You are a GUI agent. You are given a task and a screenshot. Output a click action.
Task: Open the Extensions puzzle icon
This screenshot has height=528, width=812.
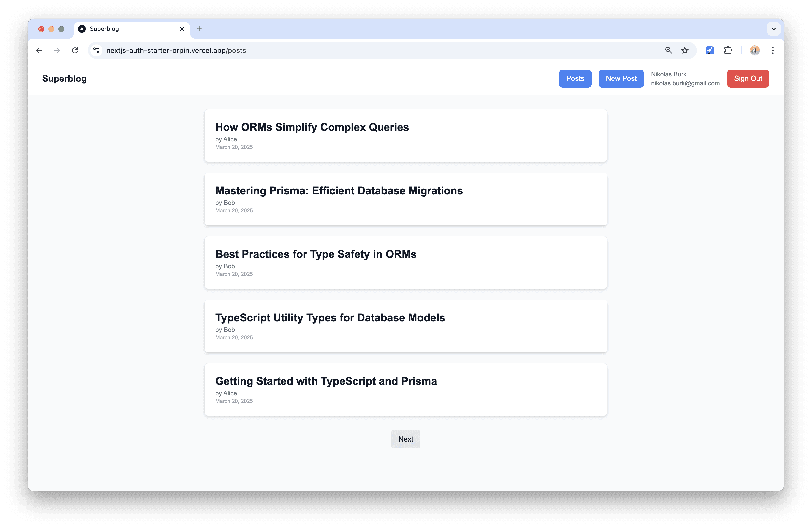pos(728,50)
